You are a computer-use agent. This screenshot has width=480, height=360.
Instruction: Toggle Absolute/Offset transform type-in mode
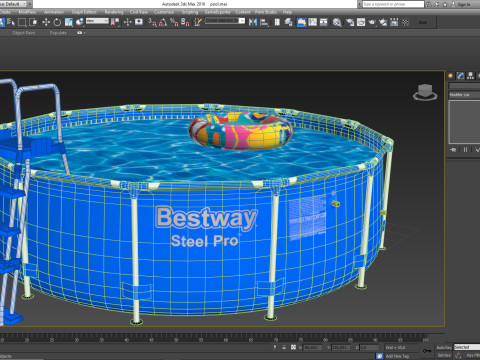(x=293, y=347)
